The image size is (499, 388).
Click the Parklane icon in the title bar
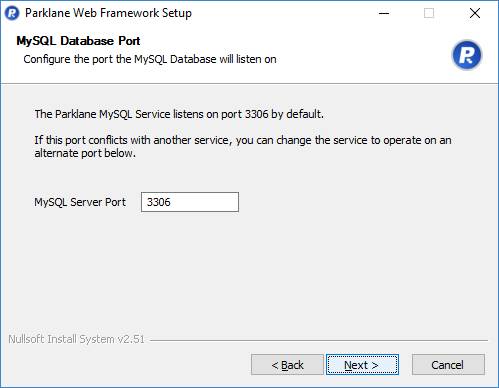click(x=12, y=13)
